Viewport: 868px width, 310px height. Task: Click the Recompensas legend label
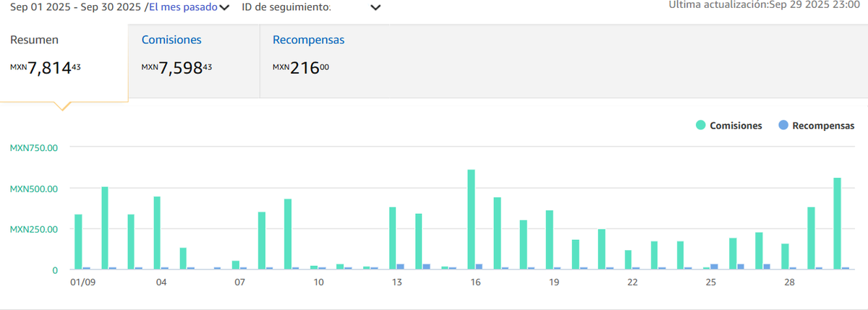tap(823, 125)
